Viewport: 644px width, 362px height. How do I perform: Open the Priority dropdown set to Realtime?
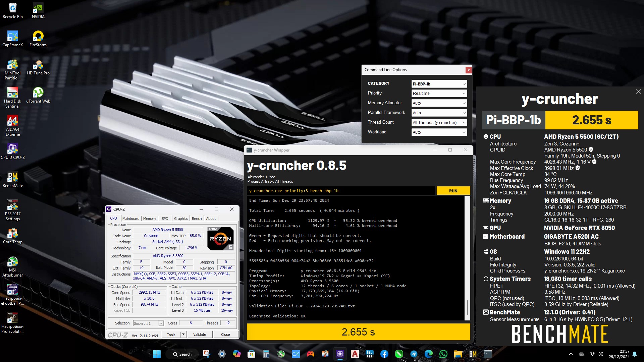click(439, 94)
